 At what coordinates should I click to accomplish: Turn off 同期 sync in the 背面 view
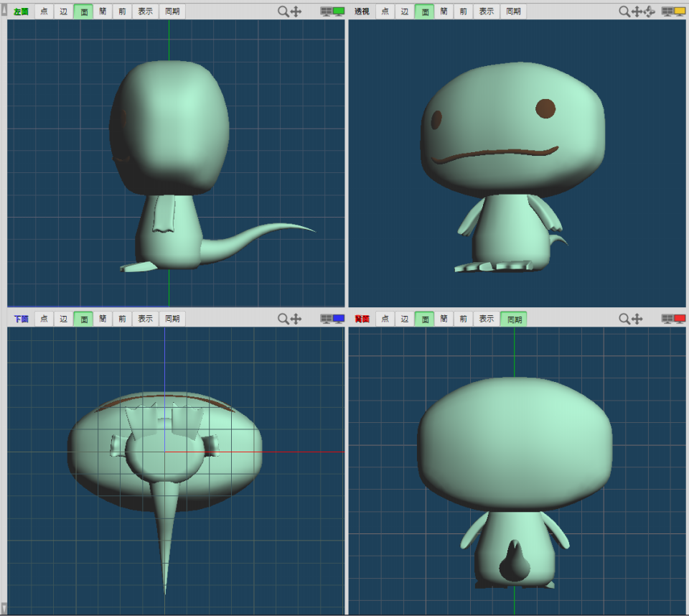[513, 319]
